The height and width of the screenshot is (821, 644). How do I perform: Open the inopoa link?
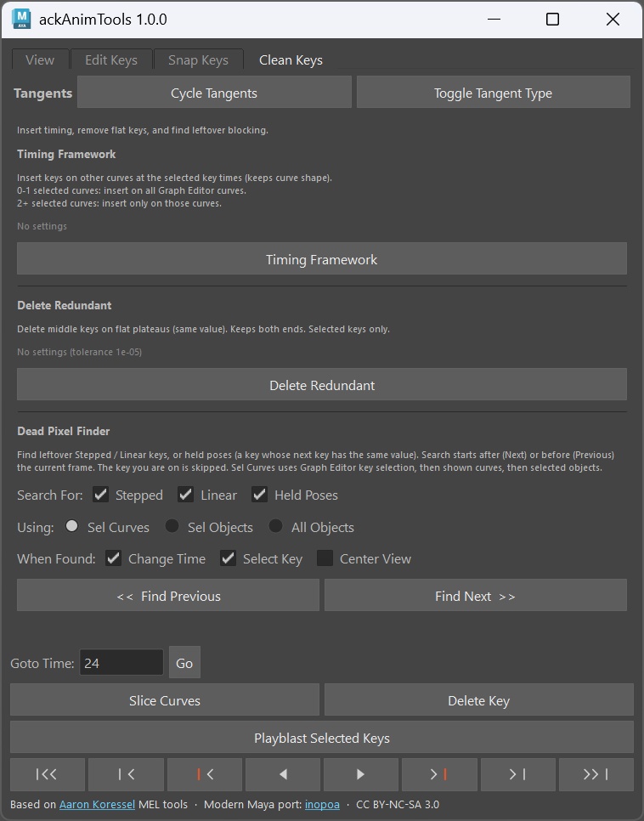tap(322, 804)
